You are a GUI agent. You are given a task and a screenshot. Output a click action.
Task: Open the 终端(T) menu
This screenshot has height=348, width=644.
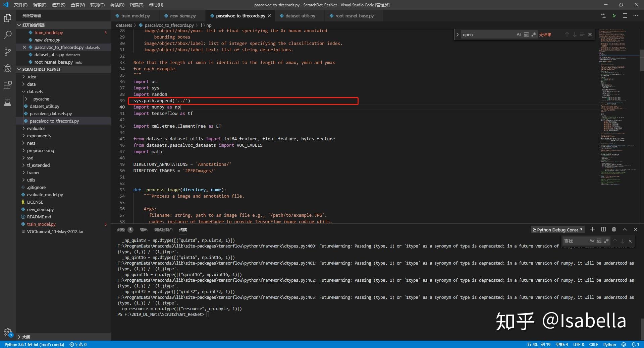click(136, 5)
